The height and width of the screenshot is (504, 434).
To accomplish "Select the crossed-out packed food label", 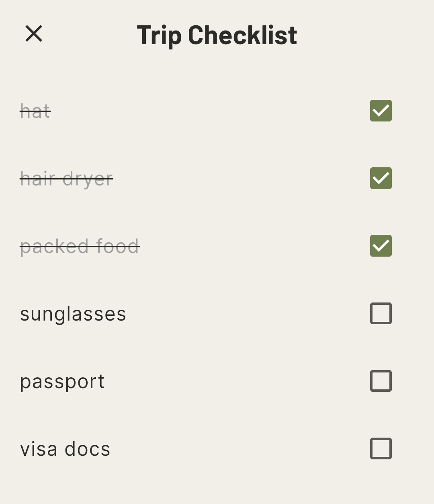I will point(80,246).
